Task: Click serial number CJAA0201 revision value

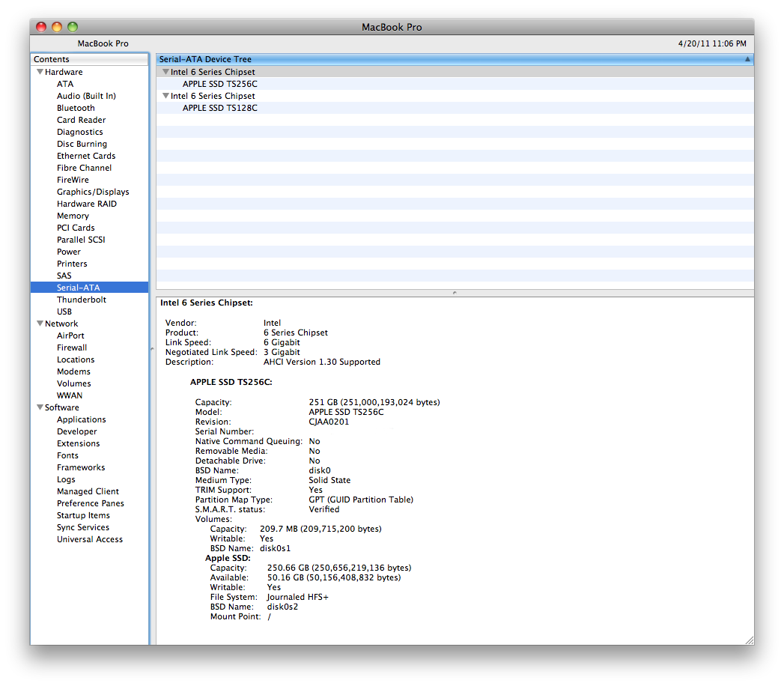Action: click(329, 422)
